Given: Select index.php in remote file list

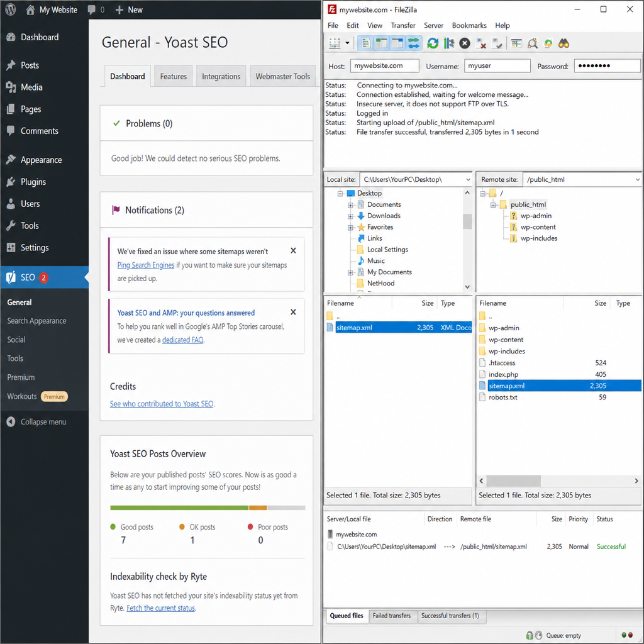Looking at the screenshot, I should [503, 374].
